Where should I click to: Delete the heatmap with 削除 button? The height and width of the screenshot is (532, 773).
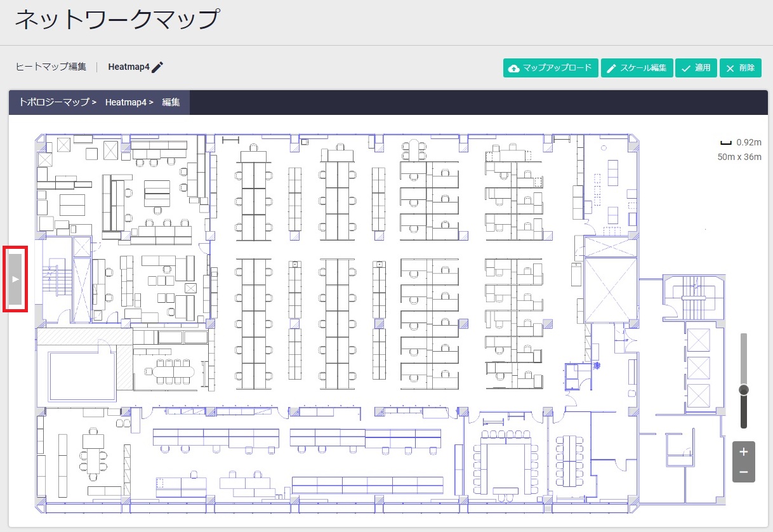pos(740,68)
